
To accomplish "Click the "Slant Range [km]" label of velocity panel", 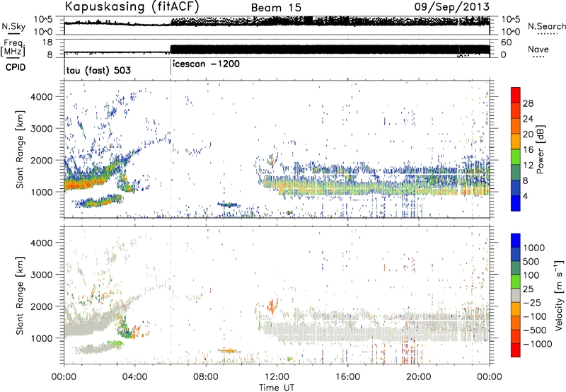I will click(20, 295).
